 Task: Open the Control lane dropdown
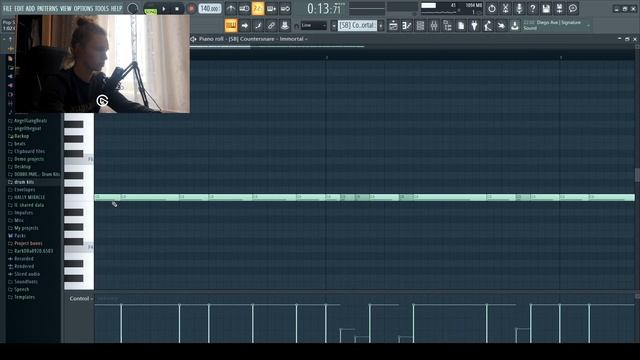coord(81,299)
